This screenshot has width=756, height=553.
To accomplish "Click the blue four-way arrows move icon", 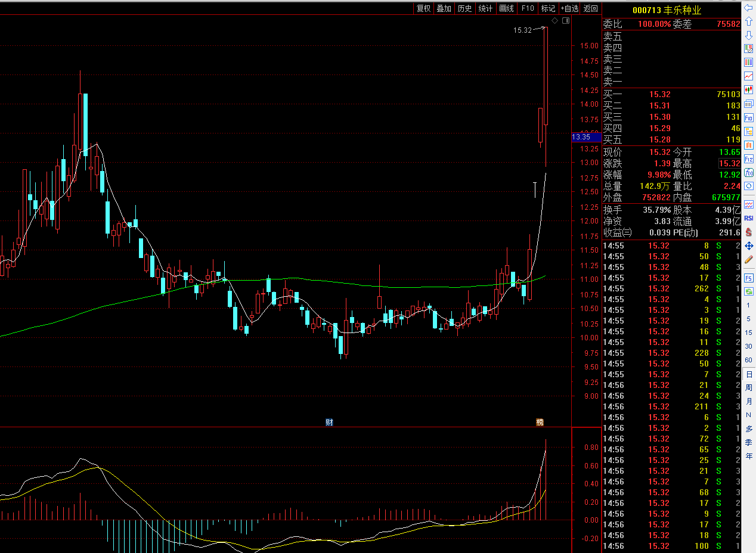I will [748, 246].
